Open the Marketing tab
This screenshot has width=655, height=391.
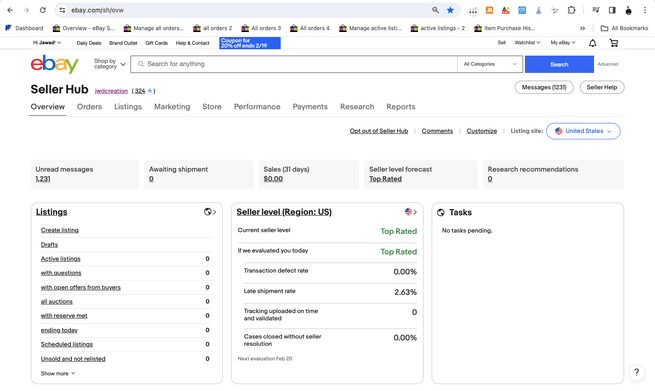click(172, 107)
